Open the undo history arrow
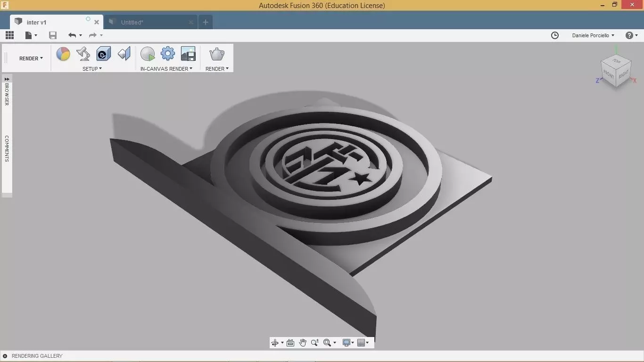Viewport: 644px width, 362px height. pyautogui.click(x=81, y=35)
